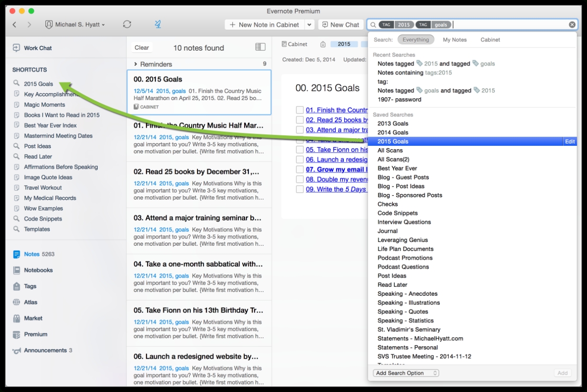The image size is (587, 392).
Task: Go forward with the right chevron
Action: pos(29,25)
